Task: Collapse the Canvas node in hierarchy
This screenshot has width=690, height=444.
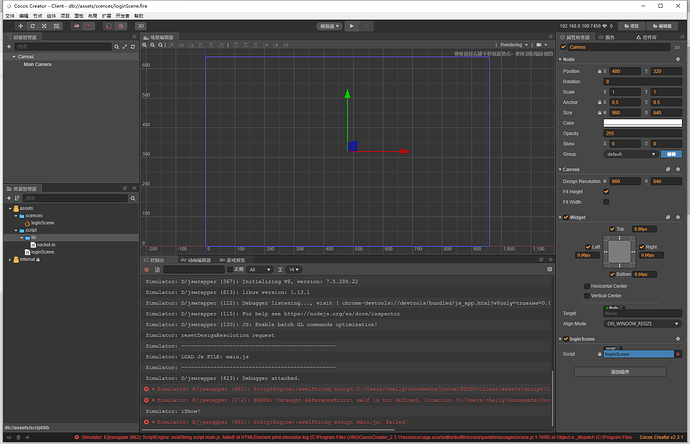Action: point(14,57)
